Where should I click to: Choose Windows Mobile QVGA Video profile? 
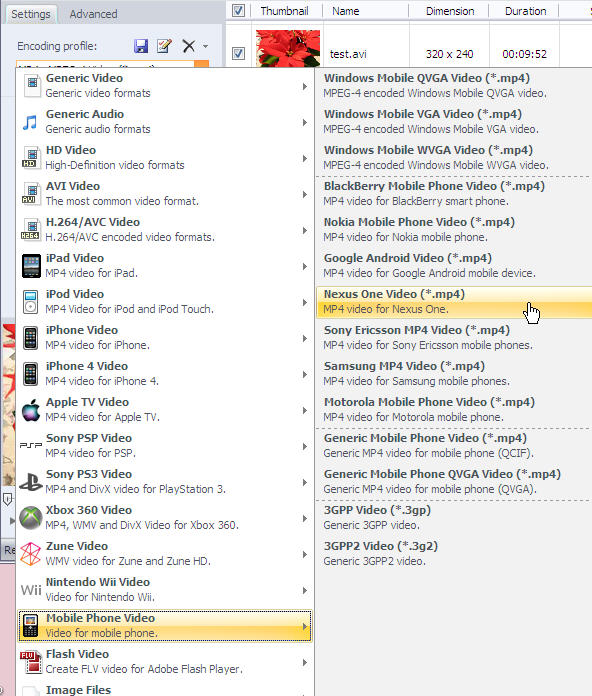point(454,85)
